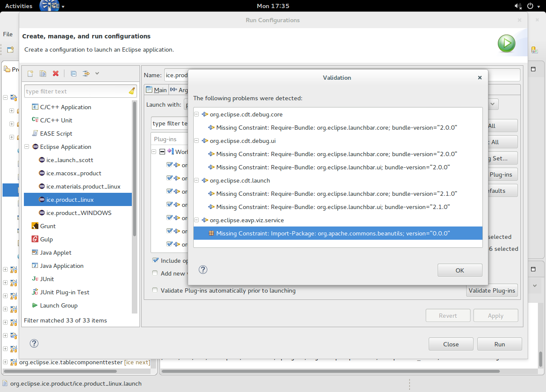The image size is (546, 392).
Task: Toggle the Workspace plug-ins tri-state checkbox
Action: coord(162,152)
